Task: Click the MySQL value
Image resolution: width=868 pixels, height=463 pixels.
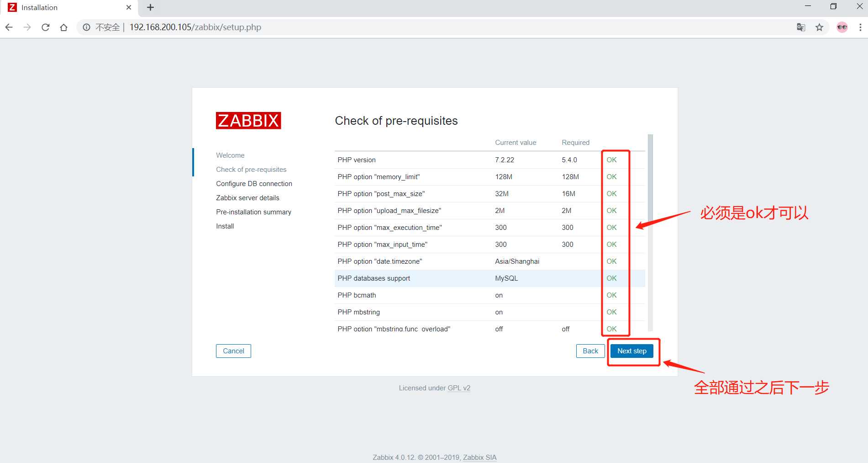Action: tap(506, 278)
